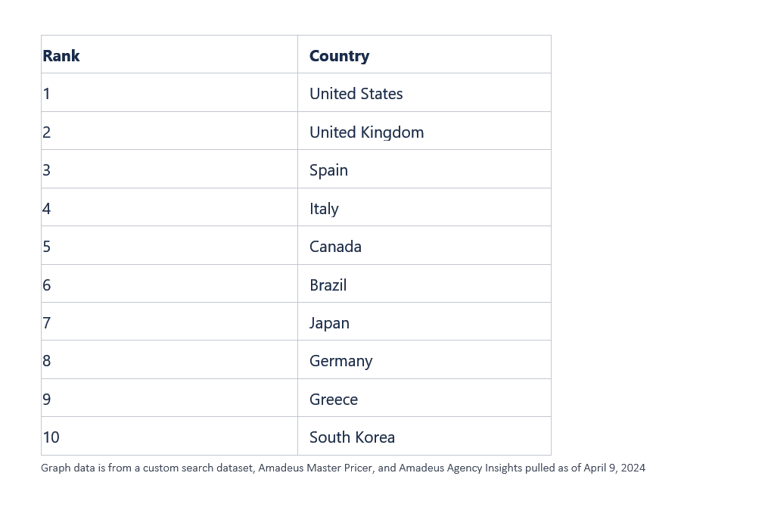
Task: Select the rank 7 cell
Action: coord(47,323)
